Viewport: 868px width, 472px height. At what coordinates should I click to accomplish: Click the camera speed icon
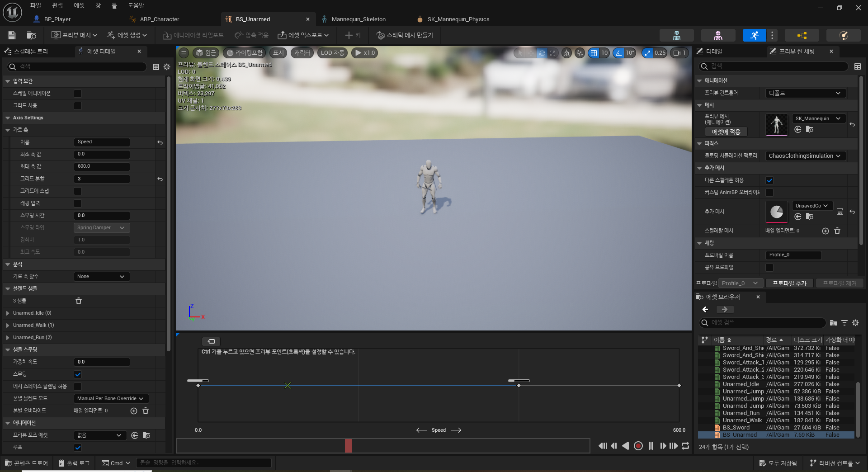[x=679, y=53]
